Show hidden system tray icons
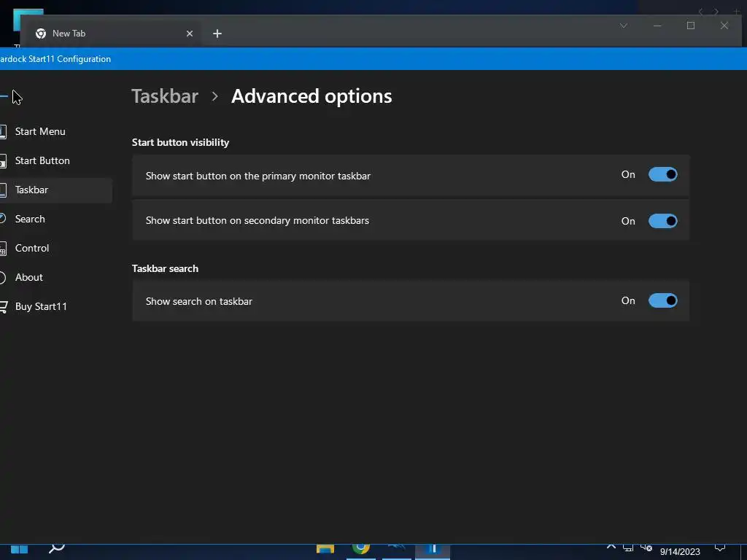This screenshot has width=747, height=560. (x=611, y=547)
